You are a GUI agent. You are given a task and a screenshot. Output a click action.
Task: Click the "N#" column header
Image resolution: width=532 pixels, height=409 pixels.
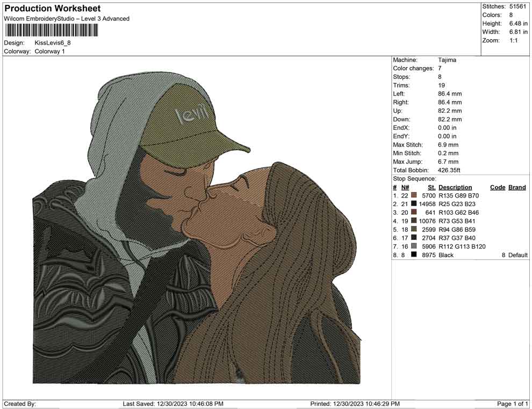pyautogui.click(x=405, y=187)
